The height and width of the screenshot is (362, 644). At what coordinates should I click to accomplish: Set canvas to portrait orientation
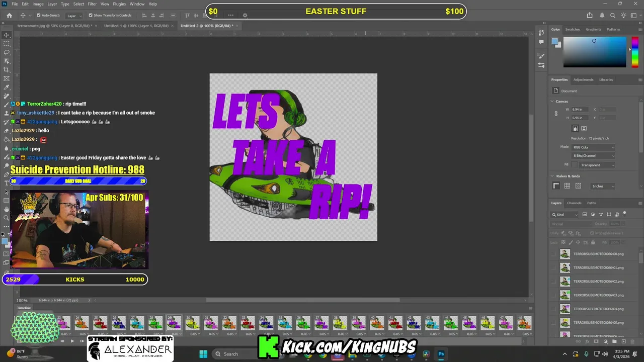[576, 129]
